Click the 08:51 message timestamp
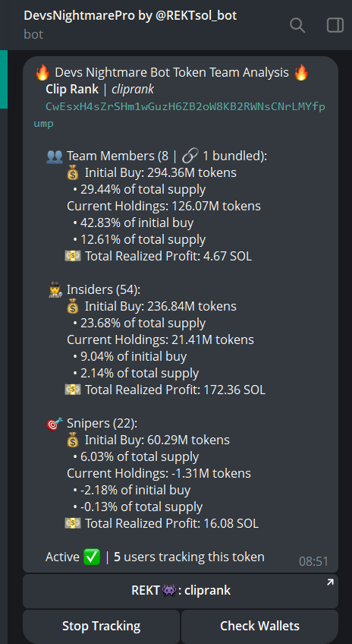Image resolution: width=352 pixels, height=644 pixels. [x=313, y=561]
